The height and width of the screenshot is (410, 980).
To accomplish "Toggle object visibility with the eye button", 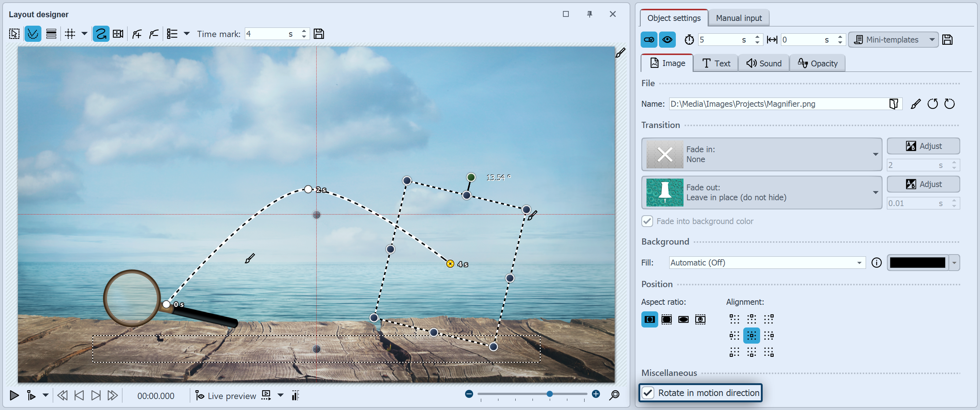I will click(x=668, y=39).
